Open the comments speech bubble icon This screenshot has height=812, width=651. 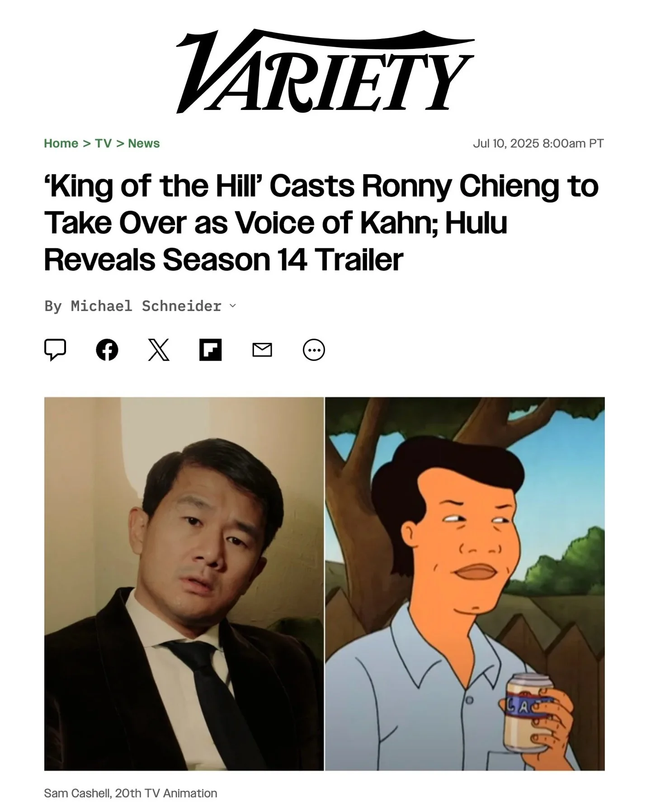click(x=55, y=350)
